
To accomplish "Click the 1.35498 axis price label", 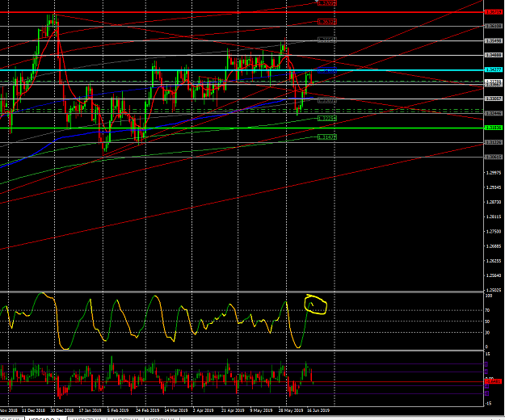I will [494, 40].
